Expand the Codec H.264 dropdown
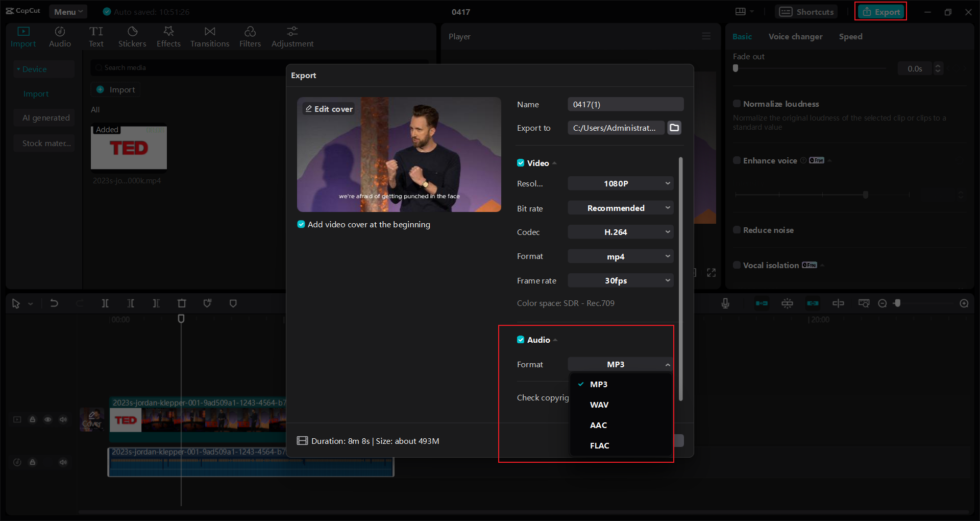980x521 pixels. click(620, 232)
